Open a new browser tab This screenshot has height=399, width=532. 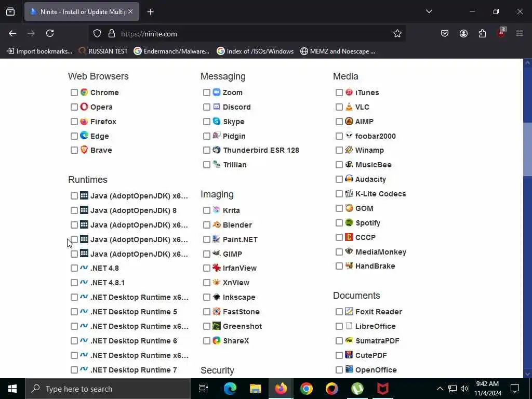[x=151, y=12]
